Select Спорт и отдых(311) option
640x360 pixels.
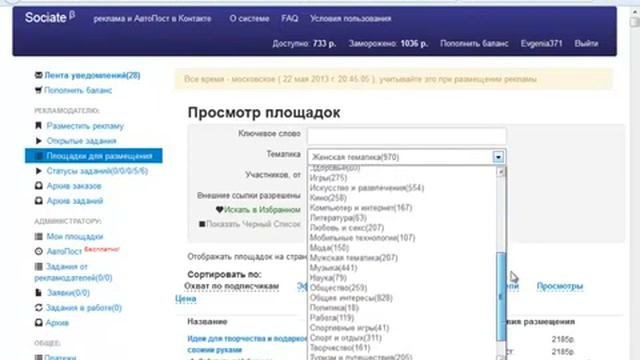(346, 338)
